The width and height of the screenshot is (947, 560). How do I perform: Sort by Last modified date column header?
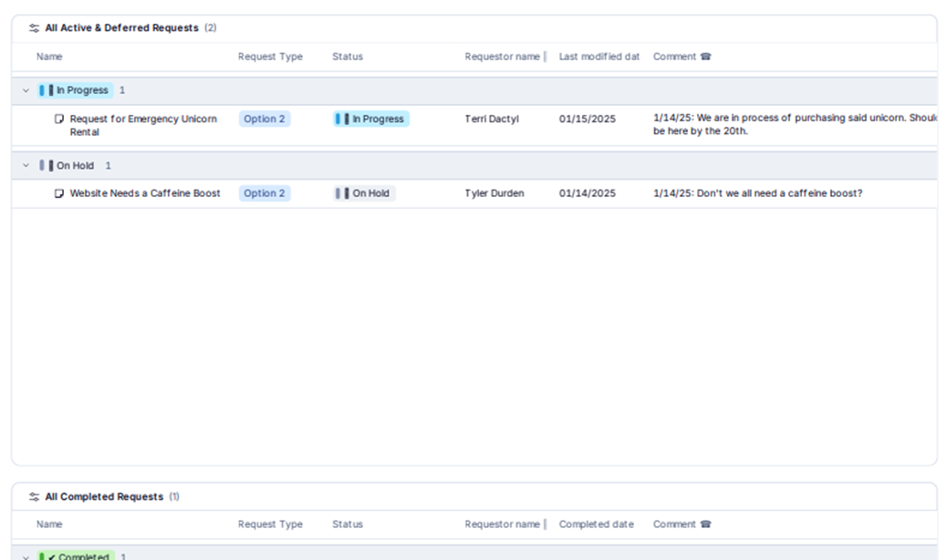(599, 57)
